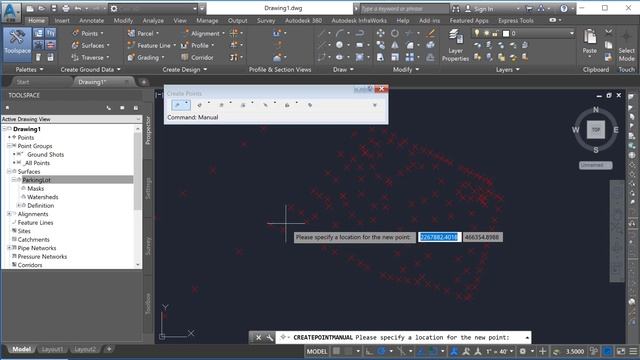Click the TOP face of the ViewCube
The image size is (640, 360).
(x=596, y=130)
